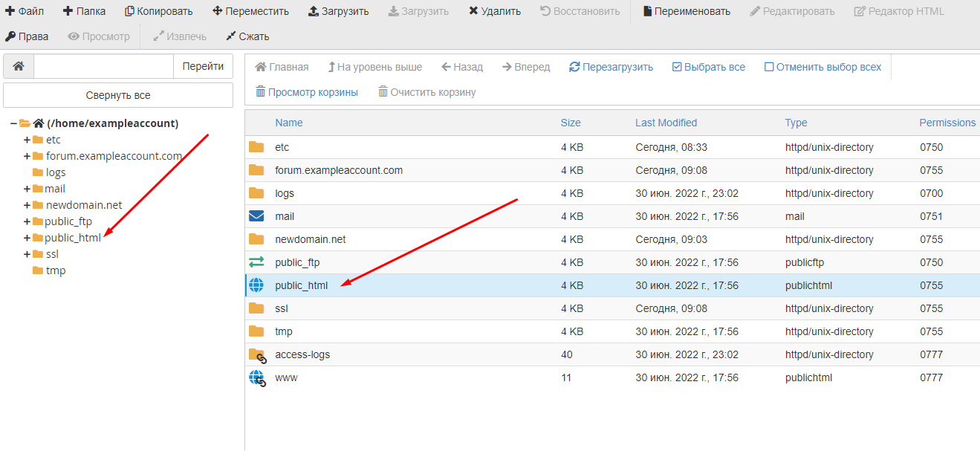980x451 pixels.
Task: Click the www globe link icon
Action: [256, 377]
